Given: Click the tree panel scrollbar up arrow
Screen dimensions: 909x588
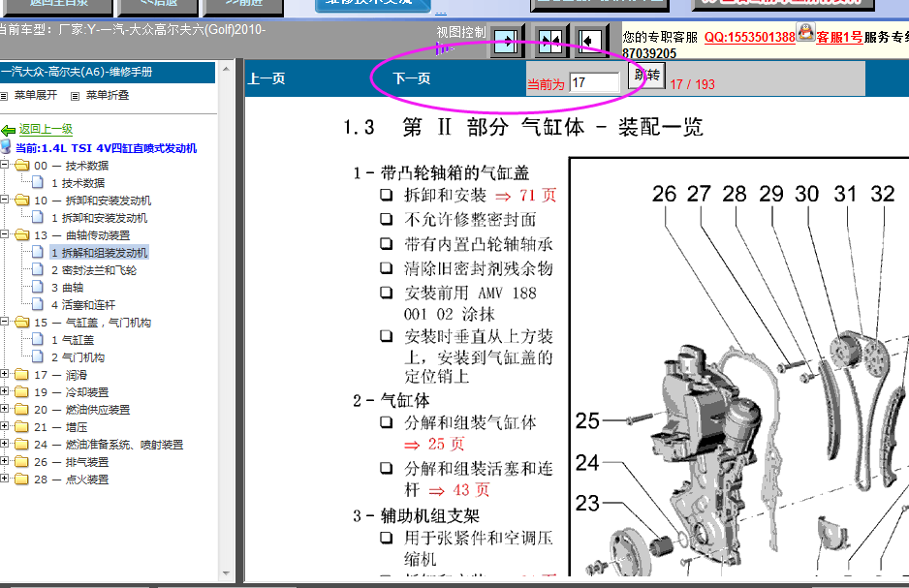Looking at the screenshot, I should pyautogui.click(x=226, y=69).
